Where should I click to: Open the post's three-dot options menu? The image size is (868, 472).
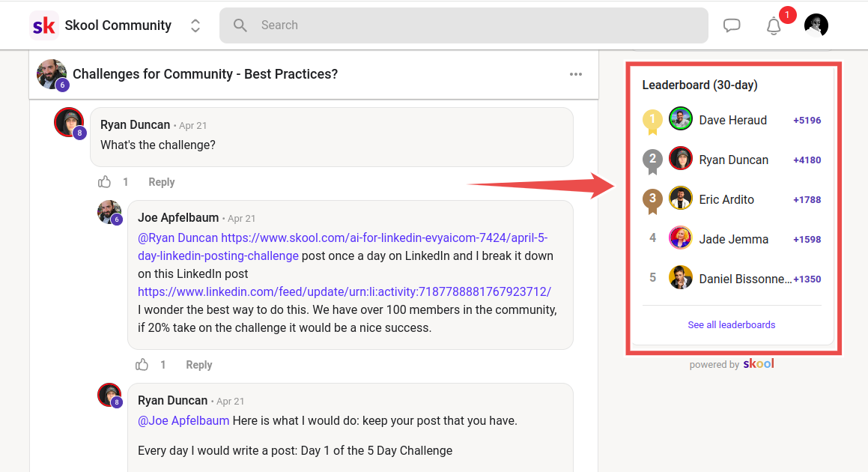[x=576, y=74]
